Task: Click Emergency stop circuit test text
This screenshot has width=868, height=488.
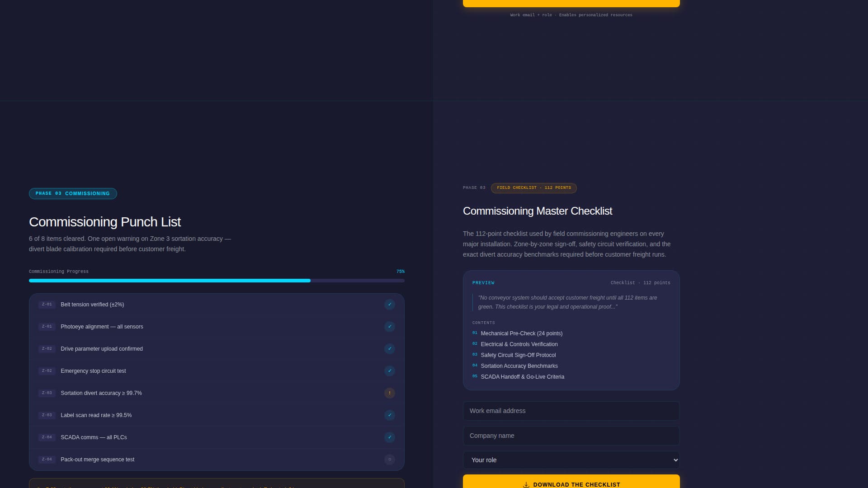Action: [x=93, y=371]
